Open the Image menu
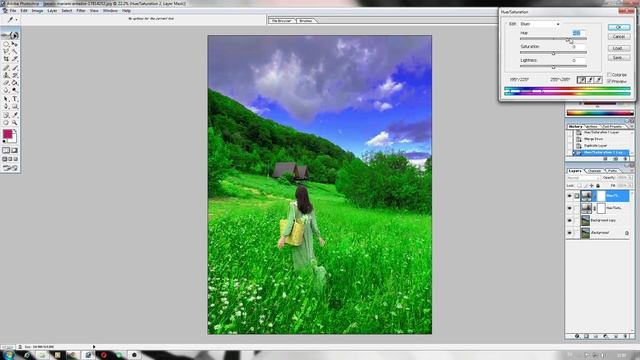Image resolution: width=640 pixels, height=360 pixels. (37, 11)
